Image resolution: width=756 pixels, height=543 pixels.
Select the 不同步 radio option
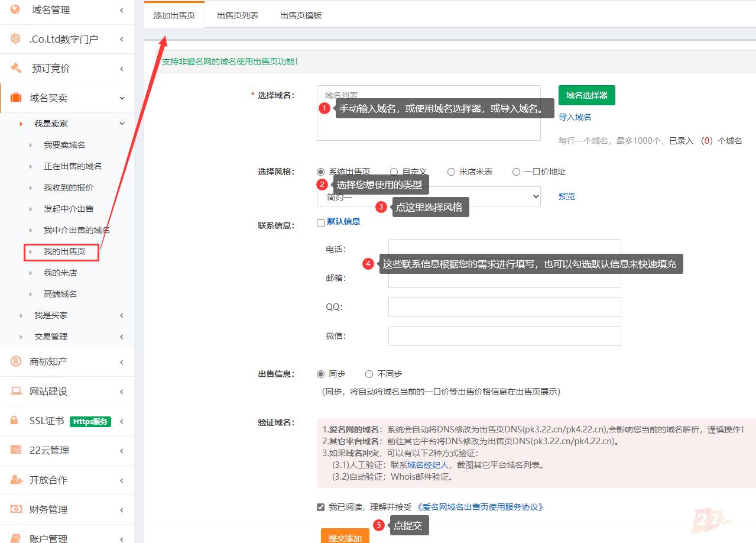(369, 374)
